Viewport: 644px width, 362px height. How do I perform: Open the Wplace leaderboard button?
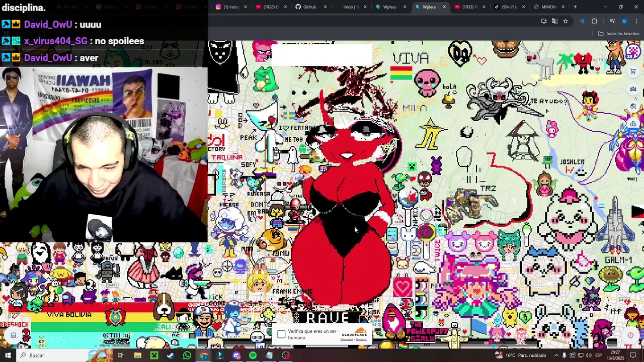(633, 124)
